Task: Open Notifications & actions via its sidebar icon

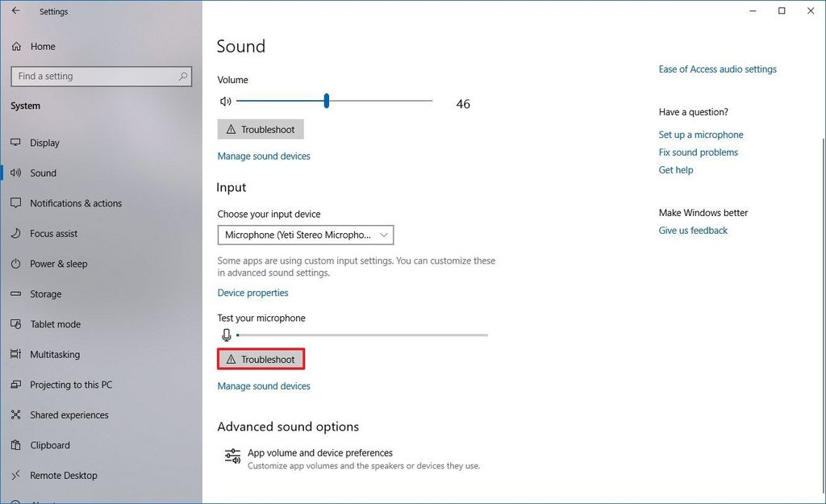Action: 17,203
